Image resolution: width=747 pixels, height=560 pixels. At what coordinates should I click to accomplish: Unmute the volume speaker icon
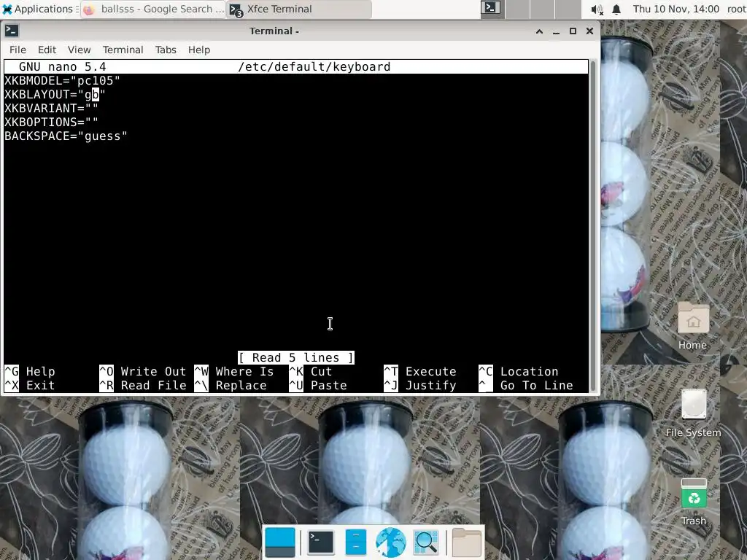click(597, 9)
